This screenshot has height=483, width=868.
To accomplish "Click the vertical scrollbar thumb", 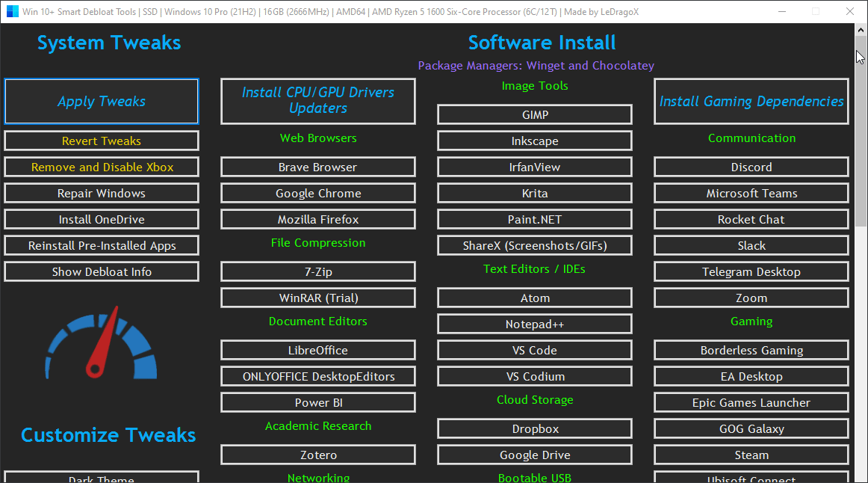I will (861, 132).
